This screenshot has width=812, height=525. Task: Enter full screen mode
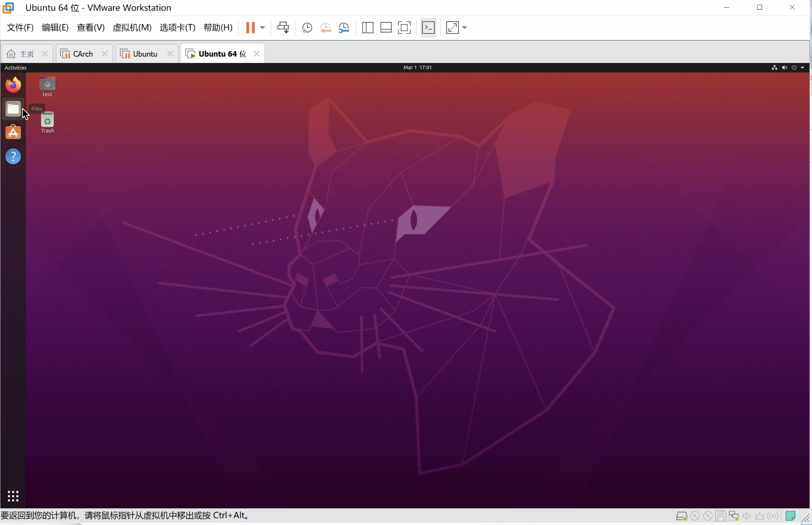(404, 28)
